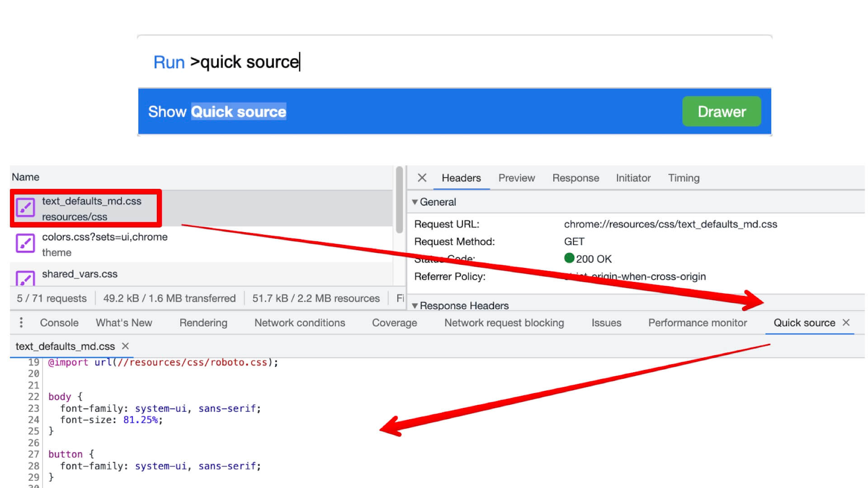Image resolution: width=868 pixels, height=488 pixels.
Task: Switch to the Preview tab
Action: (516, 178)
